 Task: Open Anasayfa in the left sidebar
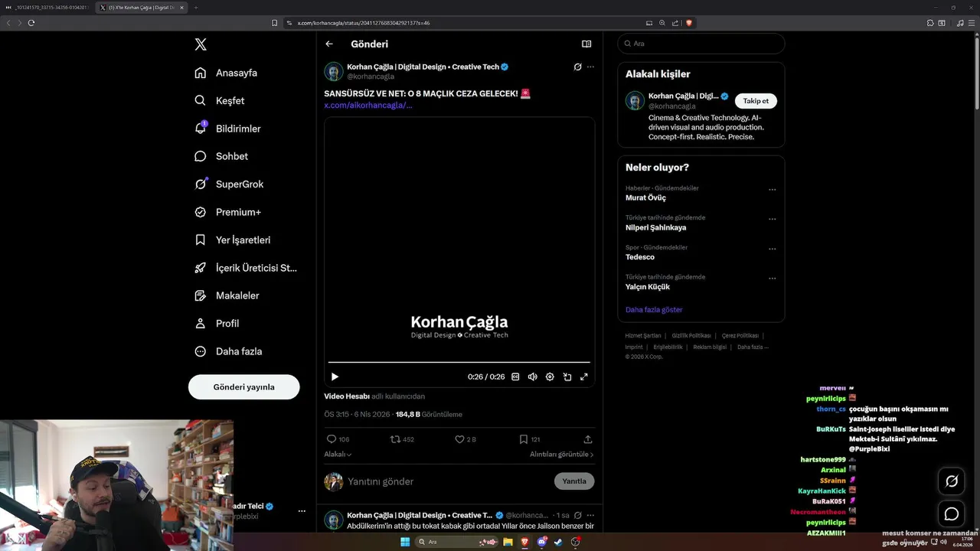click(x=226, y=73)
